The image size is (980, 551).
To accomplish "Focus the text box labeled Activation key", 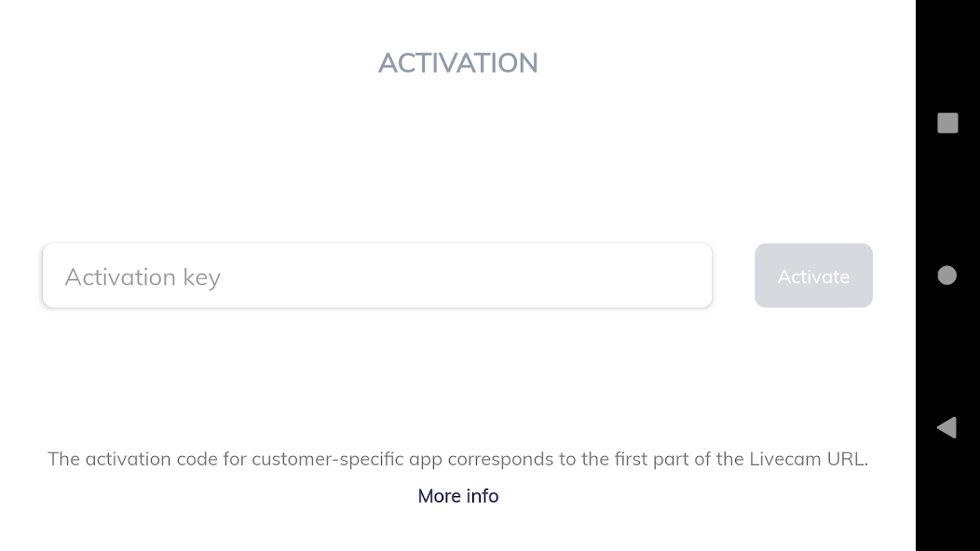I will click(377, 276).
